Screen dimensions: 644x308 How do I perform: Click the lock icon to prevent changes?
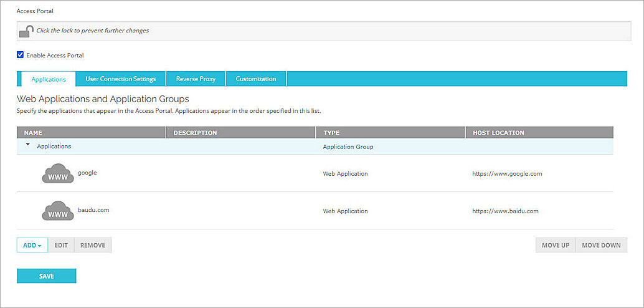click(26, 31)
